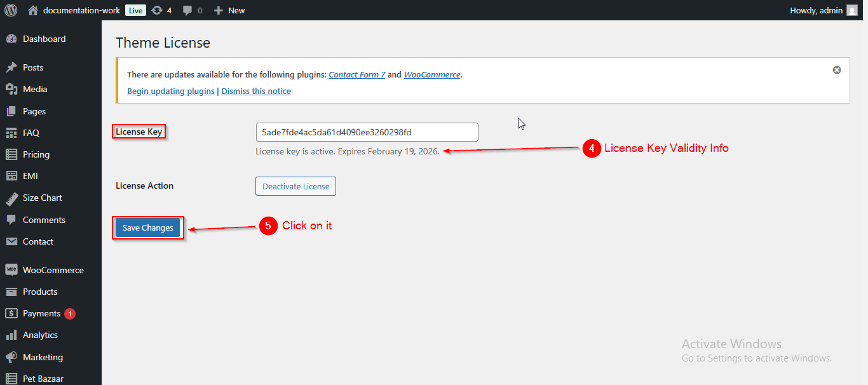868x385 pixels.
Task: Click the Comments speech bubble sidebar icon
Action: click(11, 220)
